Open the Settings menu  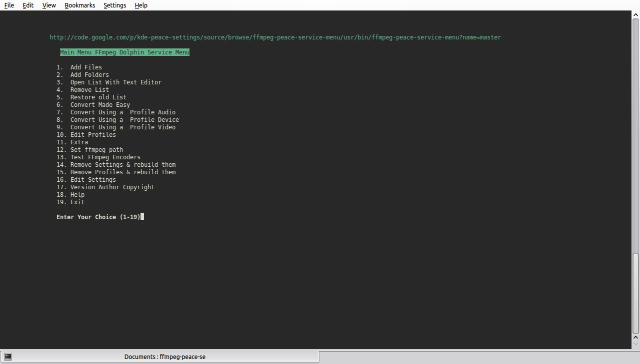point(115,5)
